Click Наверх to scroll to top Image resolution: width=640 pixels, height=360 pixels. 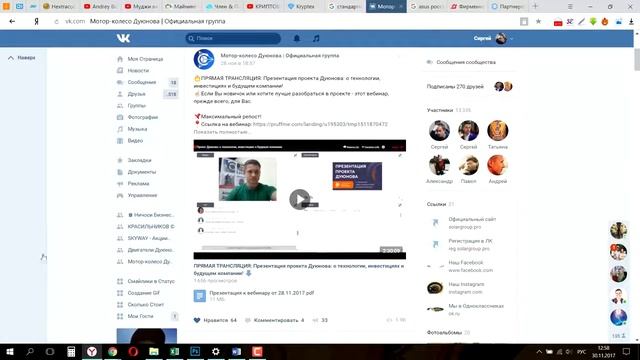22,58
